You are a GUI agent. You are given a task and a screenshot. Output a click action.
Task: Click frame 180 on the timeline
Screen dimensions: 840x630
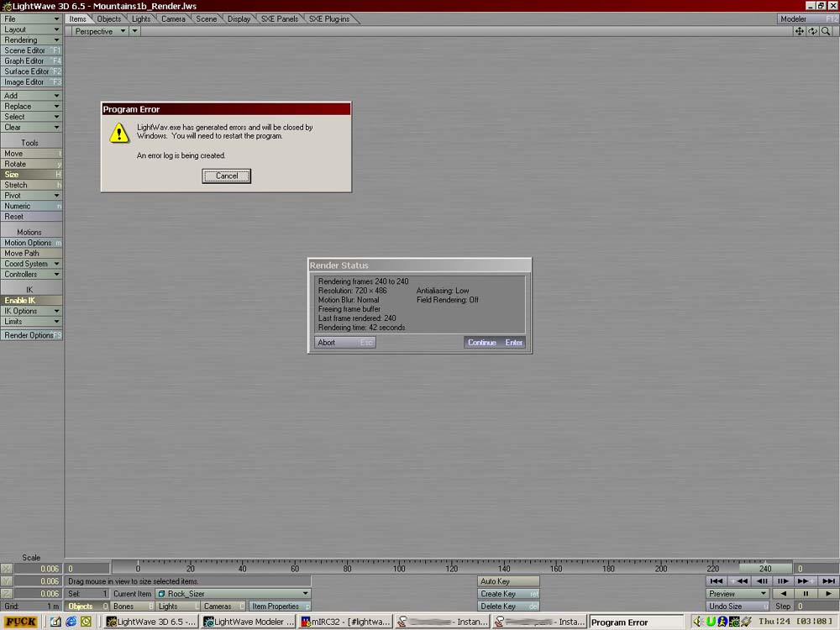pos(608,569)
